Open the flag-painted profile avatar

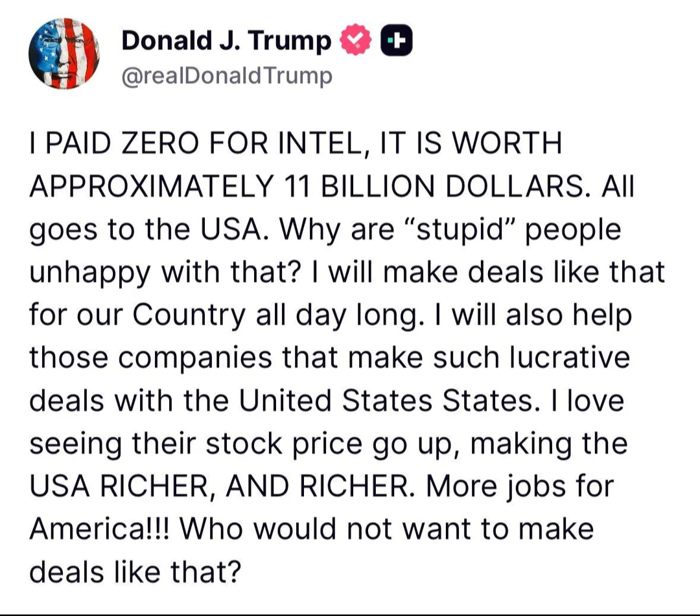point(64,54)
